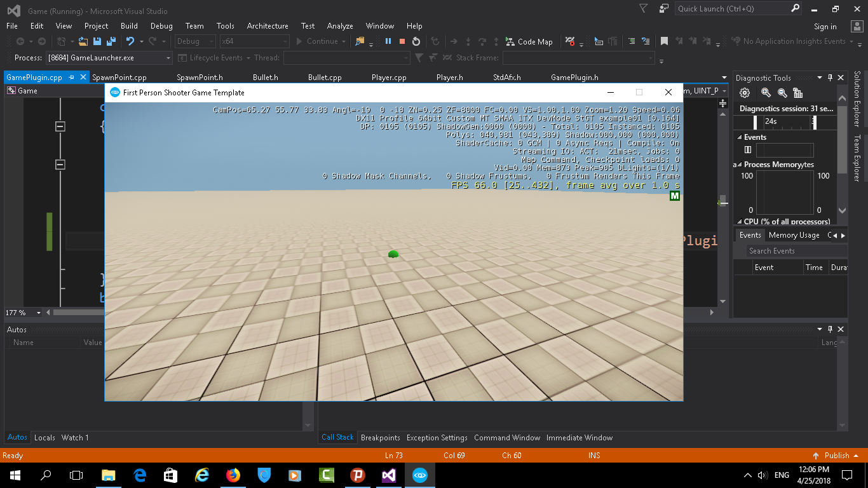Open the Diagnostic Tools window options arrow
The image size is (868, 488).
[820, 78]
